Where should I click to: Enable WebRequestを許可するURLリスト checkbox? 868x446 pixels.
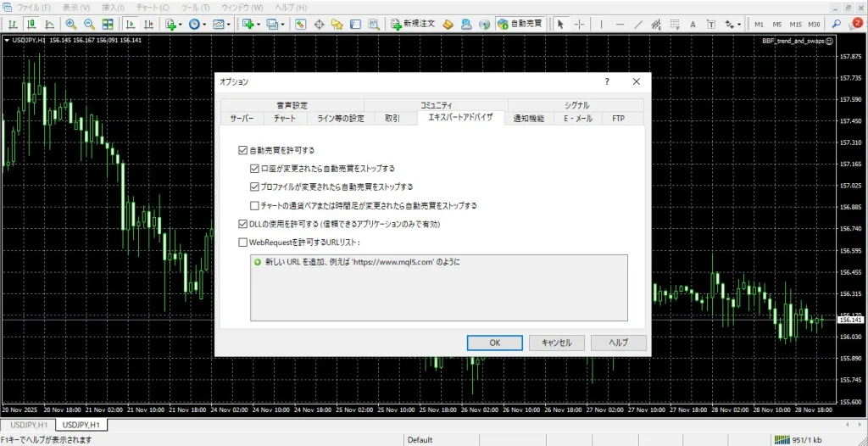tap(242, 243)
